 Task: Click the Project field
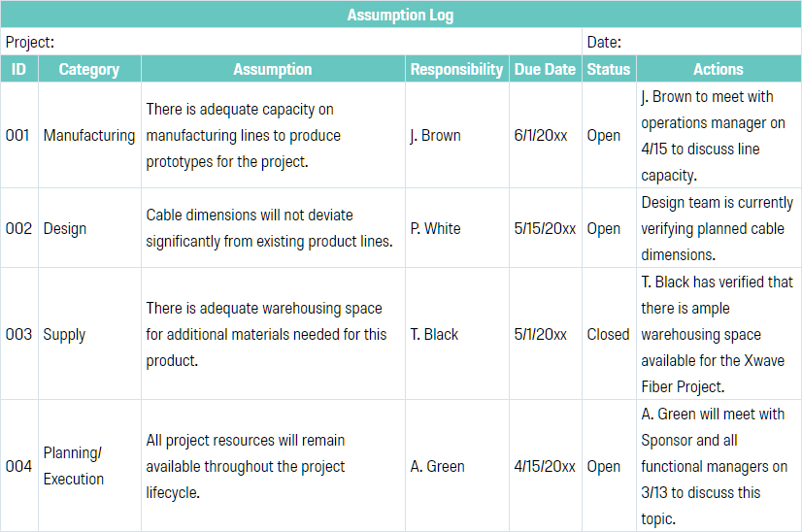pyautogui.click(x=291, y=42)
